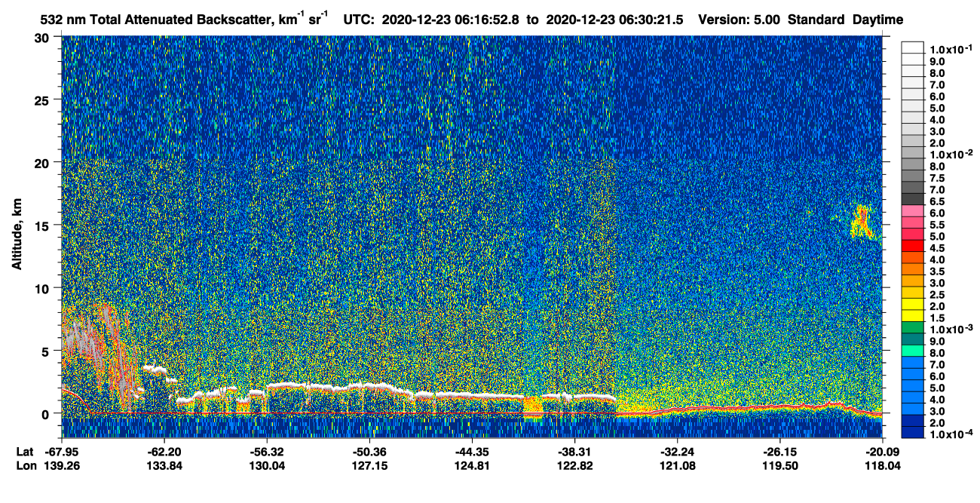Click the darkest gray swatch between 6.5 and 7.0
980x503 pixels.
point(913,198)
